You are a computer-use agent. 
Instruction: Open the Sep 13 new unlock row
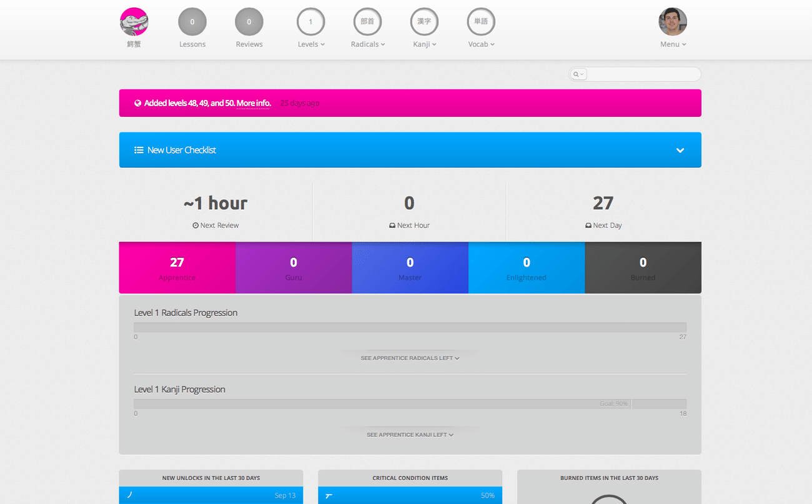coord(211,495)
